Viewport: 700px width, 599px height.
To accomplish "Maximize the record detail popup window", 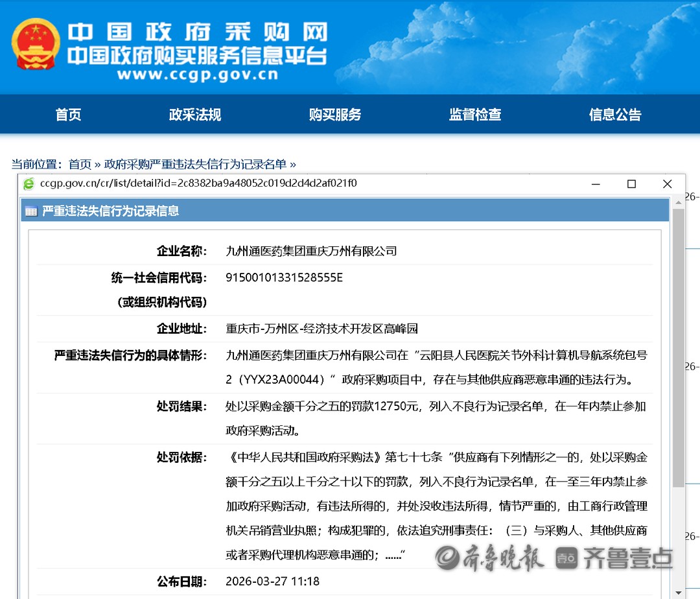I will [x=631, y=184].
